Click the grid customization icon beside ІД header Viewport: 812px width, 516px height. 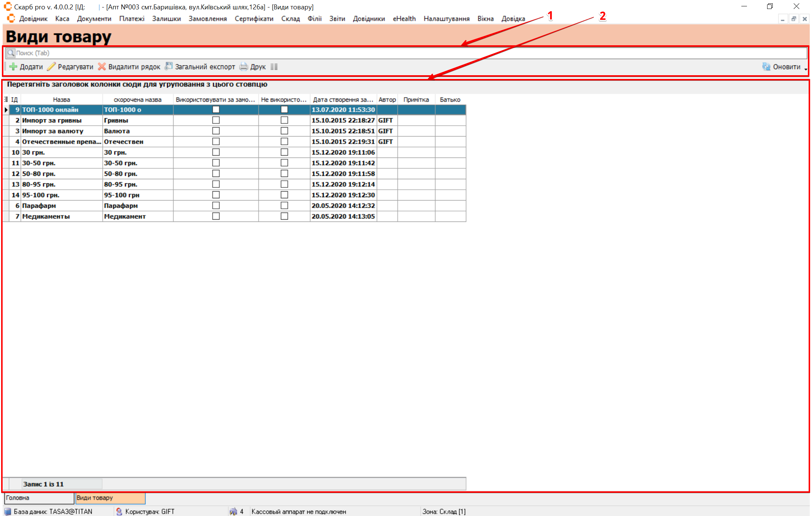6,100
